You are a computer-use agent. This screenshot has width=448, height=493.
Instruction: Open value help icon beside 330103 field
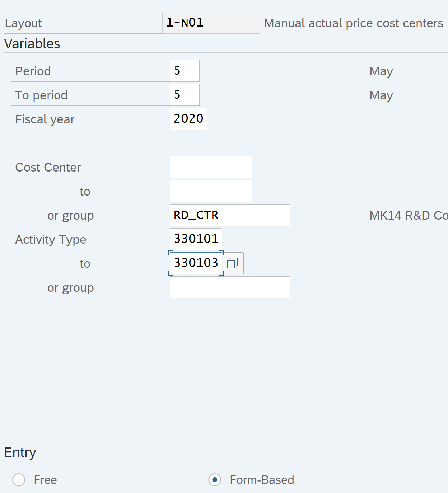233,263
